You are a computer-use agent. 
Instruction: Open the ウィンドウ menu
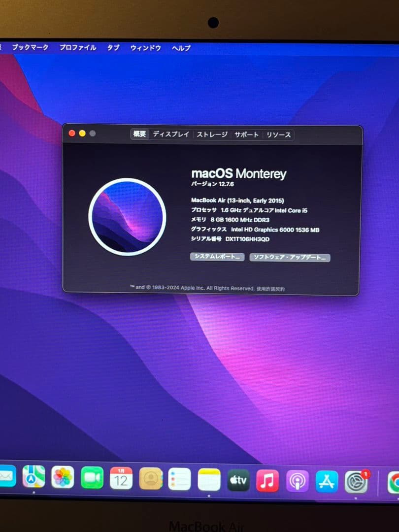(145, 48)
